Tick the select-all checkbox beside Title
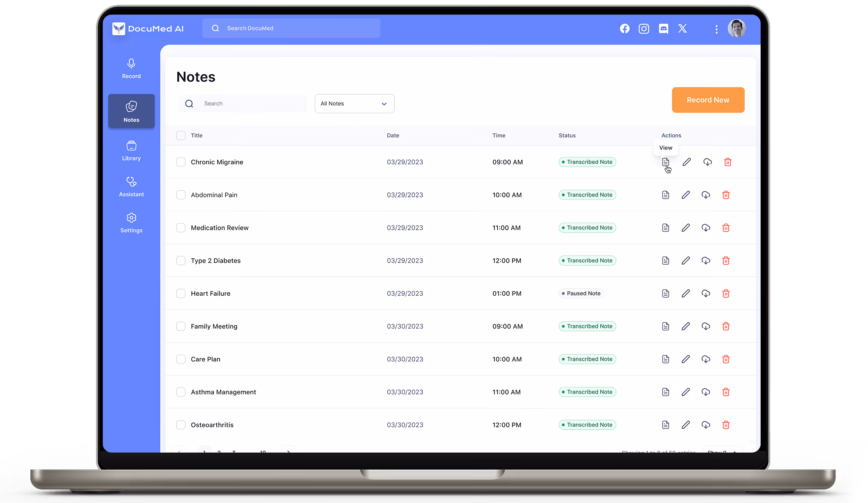868x503 pixels. tap(181, 135)
